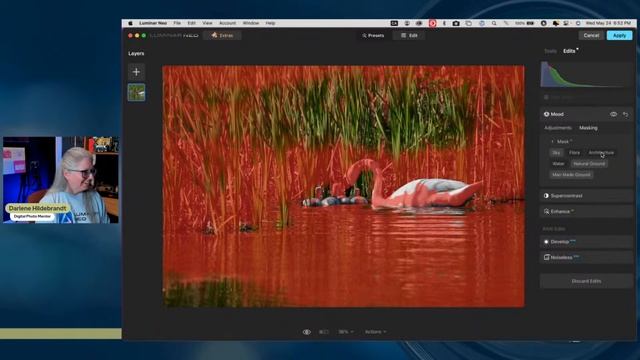Expand the Noiseless RAW edit

pyautogui.click(x=586, y=258)
